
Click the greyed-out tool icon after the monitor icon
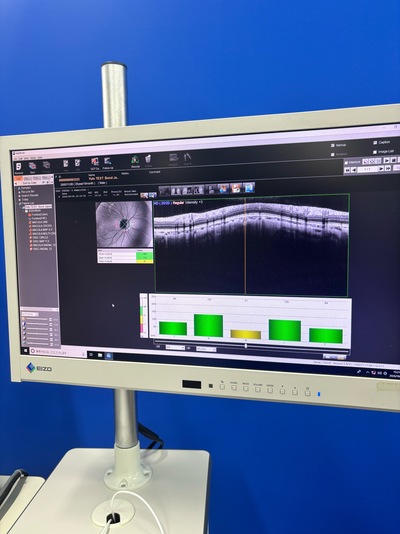pos(188,157)
